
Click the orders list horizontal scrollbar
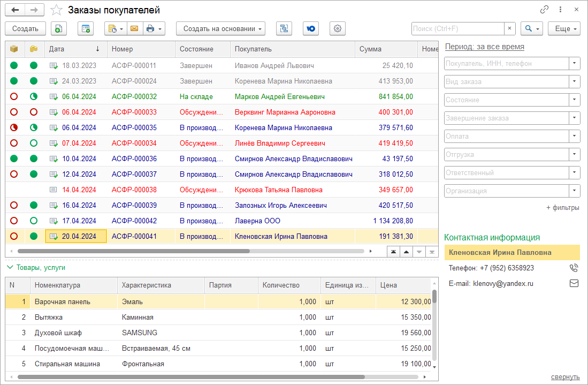[x=134, y=251]
